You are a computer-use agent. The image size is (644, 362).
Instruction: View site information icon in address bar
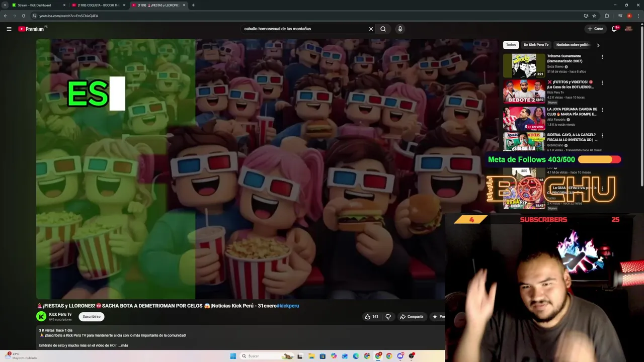[34, 16]
